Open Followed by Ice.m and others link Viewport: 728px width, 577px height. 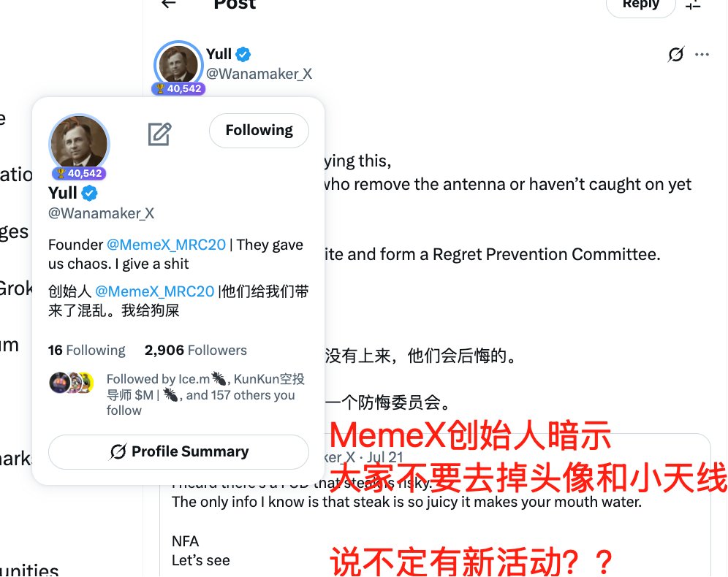click(x=205, y=394)
